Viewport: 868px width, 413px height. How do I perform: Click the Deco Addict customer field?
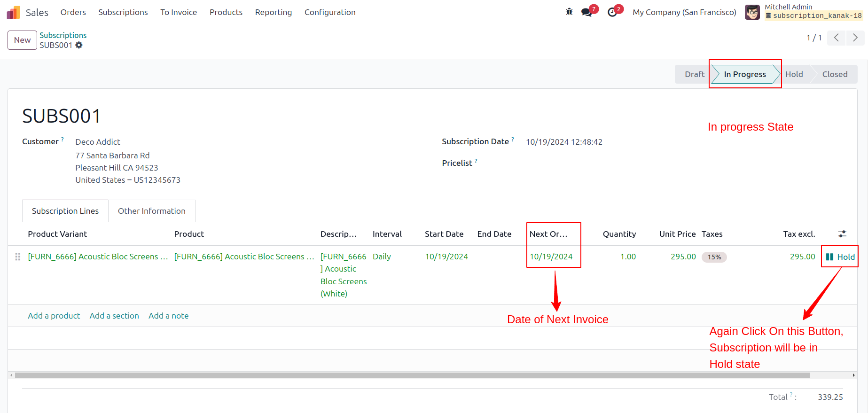98,142
